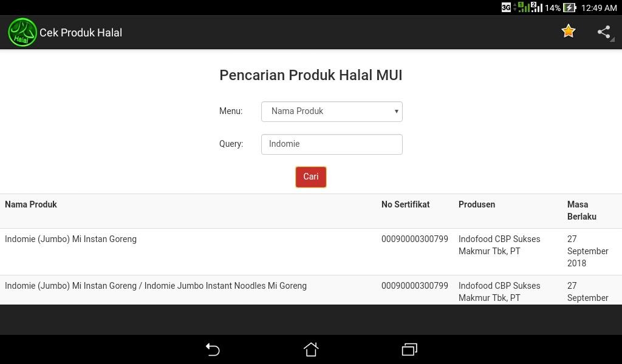Screen dimensions: 622x364
Task: Tap the favorite star icon
Action: click(x=568, y=32)
